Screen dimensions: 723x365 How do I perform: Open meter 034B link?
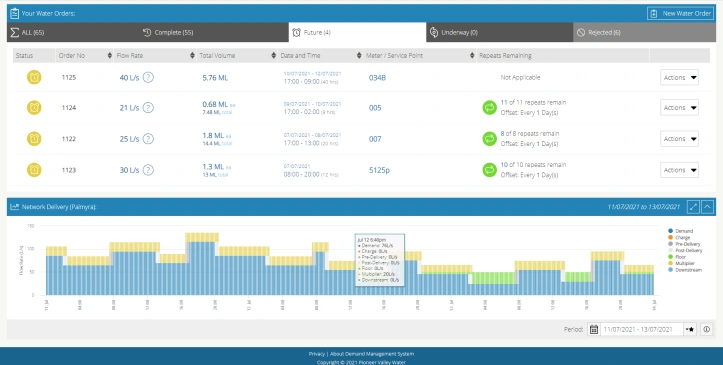pos(377,78)
